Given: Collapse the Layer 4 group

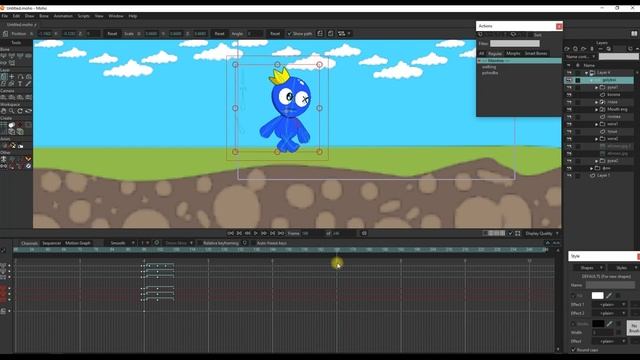Looking at the screenshot, I should coord(587,73).
